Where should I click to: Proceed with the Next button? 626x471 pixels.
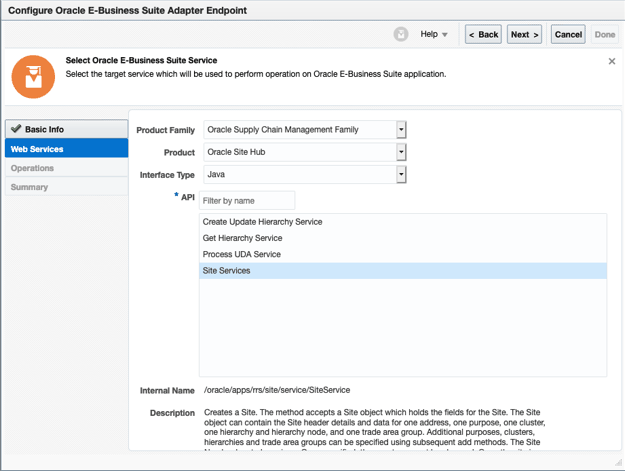point(524,34)
